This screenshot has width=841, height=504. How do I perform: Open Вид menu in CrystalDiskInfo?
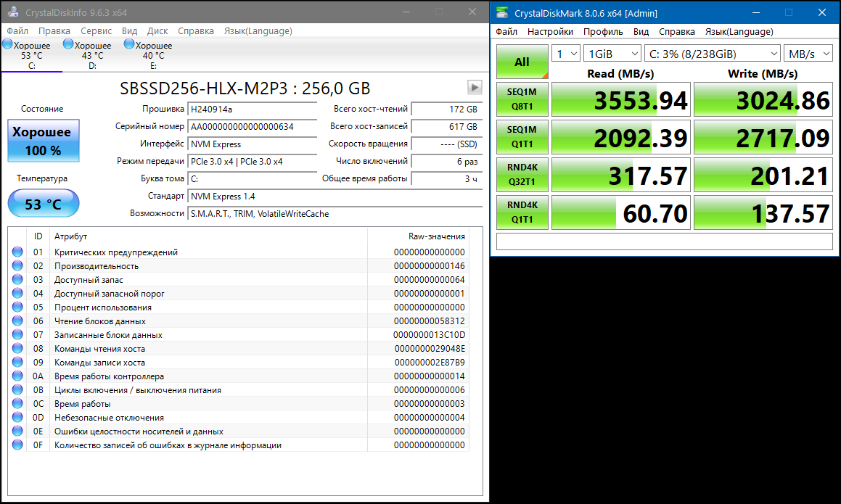(129, 31)
